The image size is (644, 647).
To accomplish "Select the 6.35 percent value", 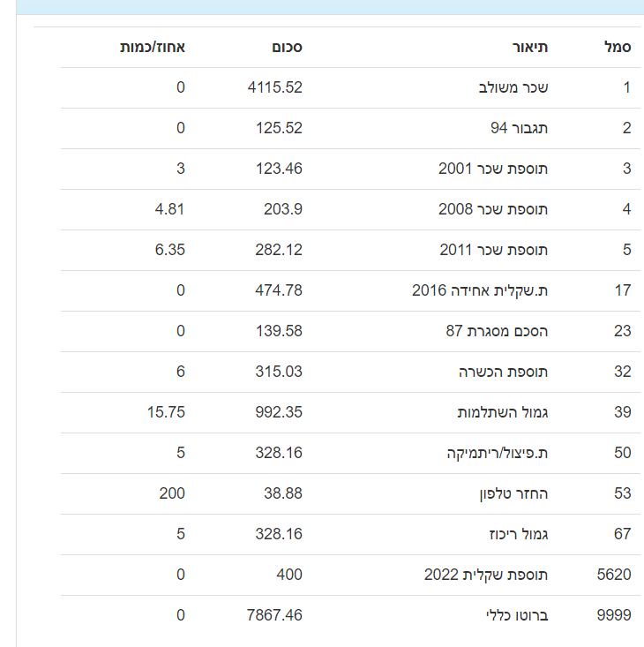I will (169, 250).
